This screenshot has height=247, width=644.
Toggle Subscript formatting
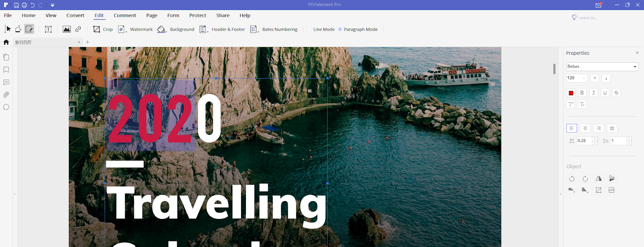582,104
